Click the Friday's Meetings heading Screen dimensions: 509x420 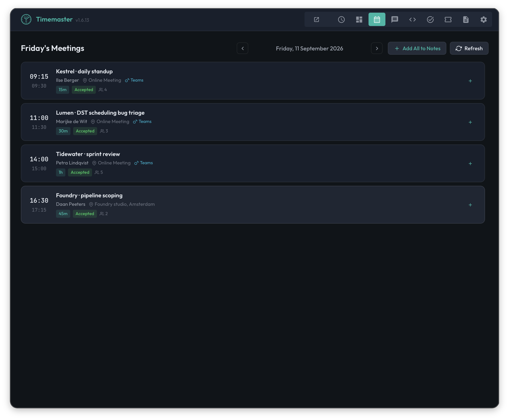[52, 48]
